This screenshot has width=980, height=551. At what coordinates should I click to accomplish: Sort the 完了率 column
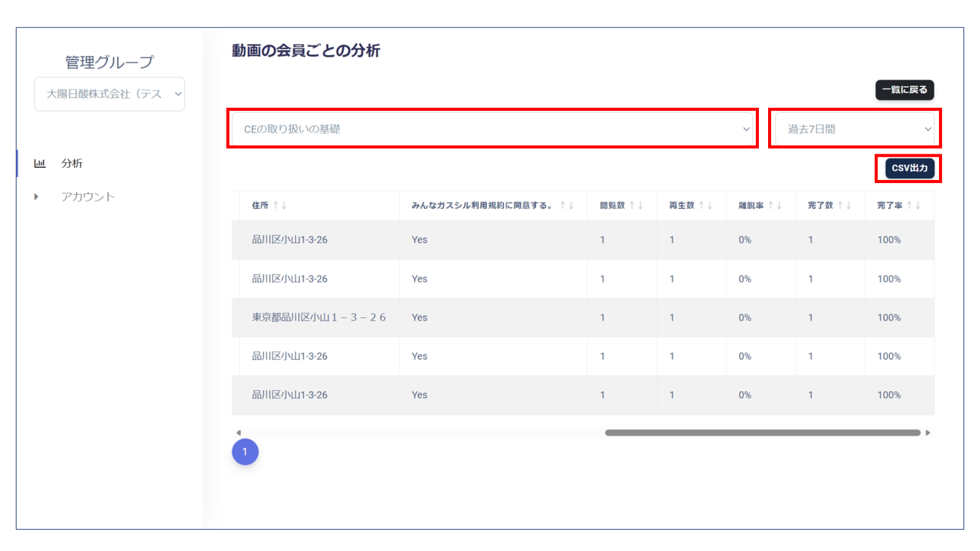913,206
